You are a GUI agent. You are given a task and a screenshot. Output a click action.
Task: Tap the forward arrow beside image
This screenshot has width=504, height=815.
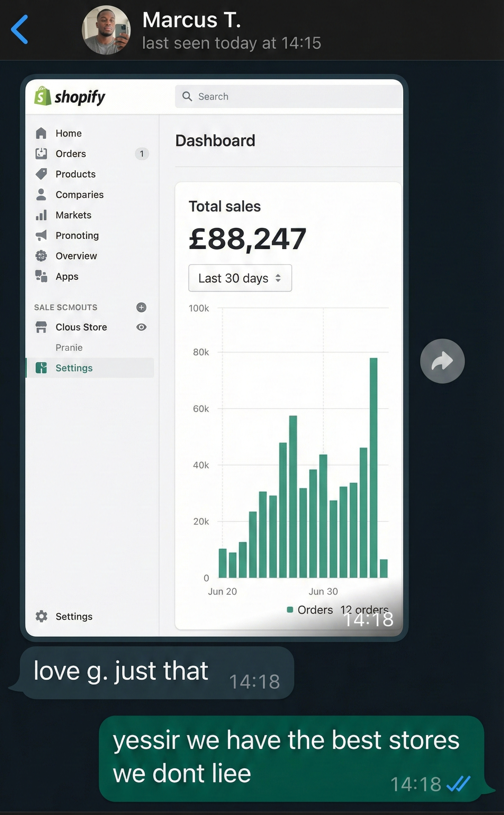[442, 361]
